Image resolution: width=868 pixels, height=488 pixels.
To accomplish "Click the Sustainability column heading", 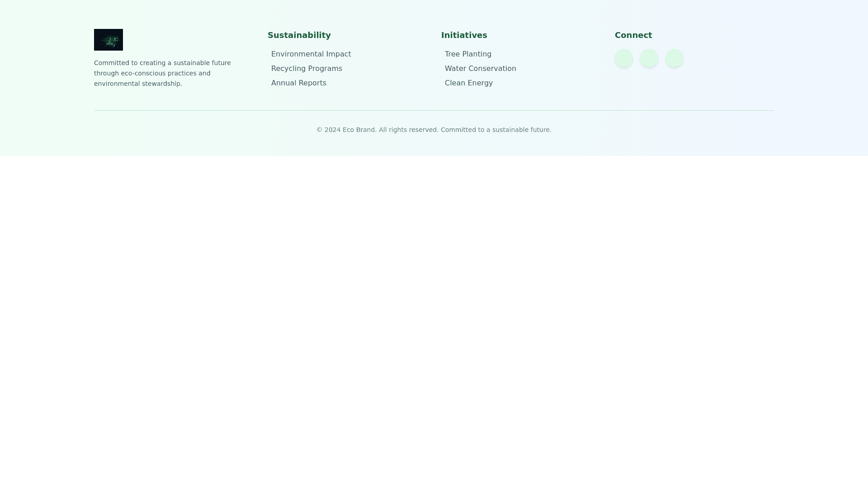I will (299, 35).
